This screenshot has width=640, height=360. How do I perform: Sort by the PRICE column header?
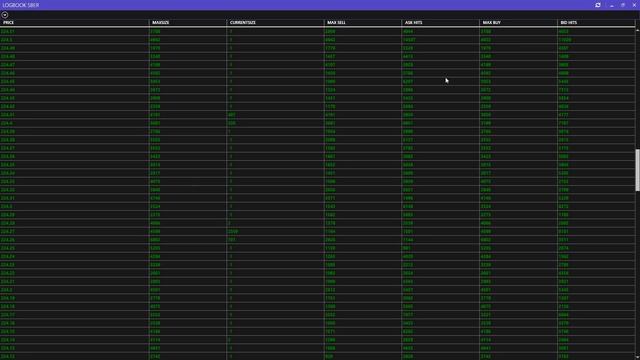click(8, 22)
